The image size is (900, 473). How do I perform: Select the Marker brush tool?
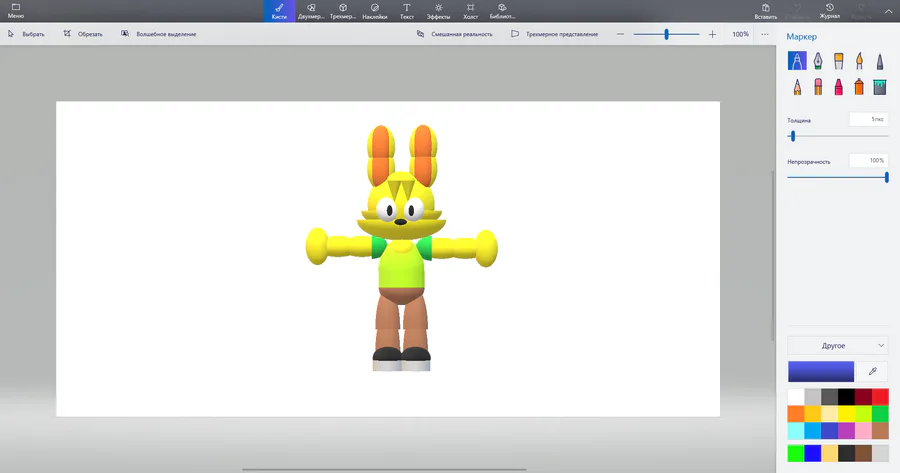click(797, 61)
